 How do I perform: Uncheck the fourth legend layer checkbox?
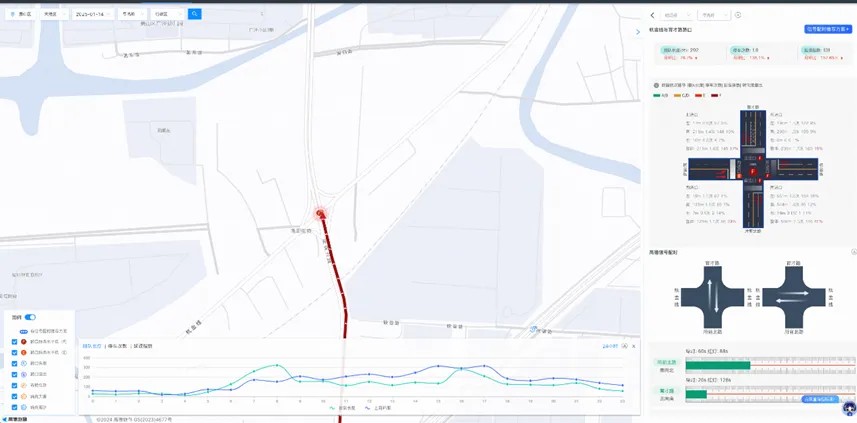pos(14,374)
